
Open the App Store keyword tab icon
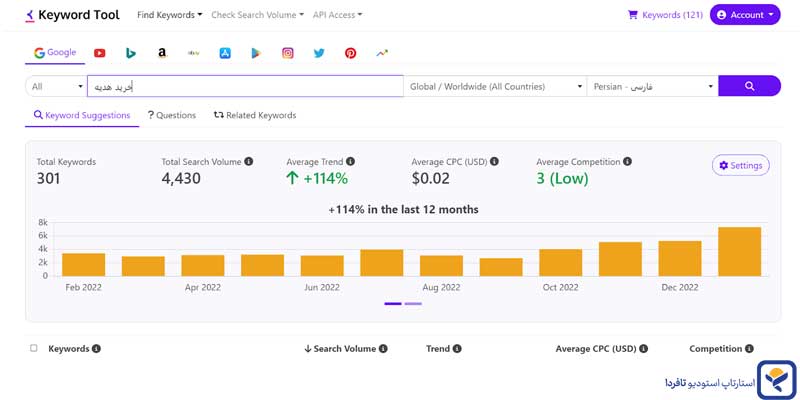(x=225, y=53)
